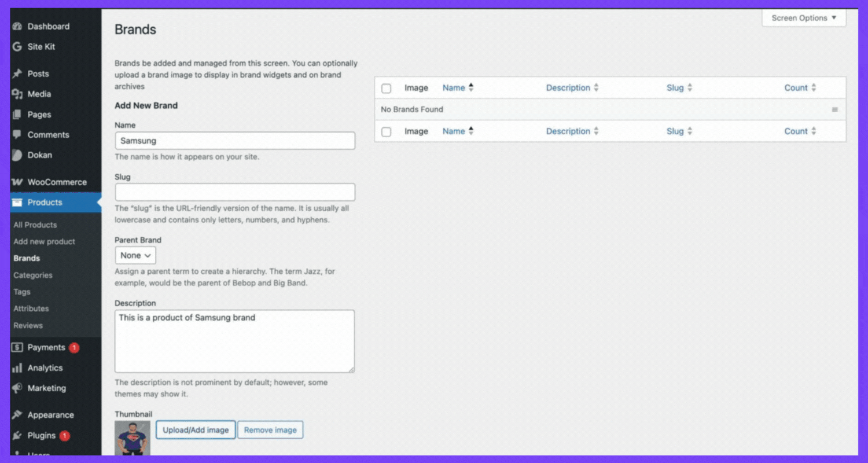Click the Dokan icon in sidebar
Viewport: 868px width, 463px height.
pos(17,155)
